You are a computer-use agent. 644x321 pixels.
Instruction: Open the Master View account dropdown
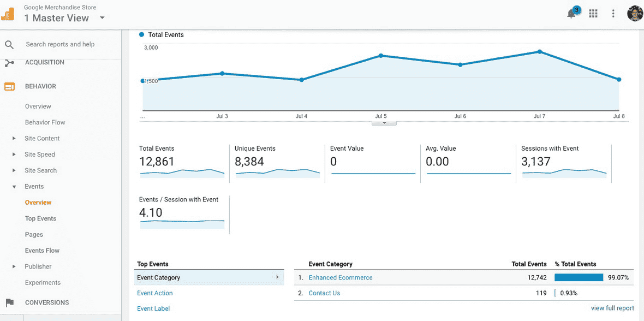pyautogui.click(x=102, y=18)
